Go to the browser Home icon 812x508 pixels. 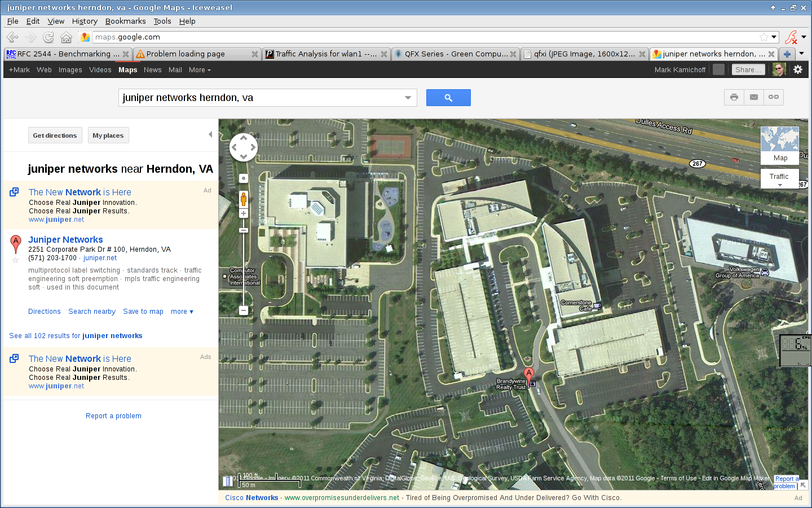tap(66, 37)
